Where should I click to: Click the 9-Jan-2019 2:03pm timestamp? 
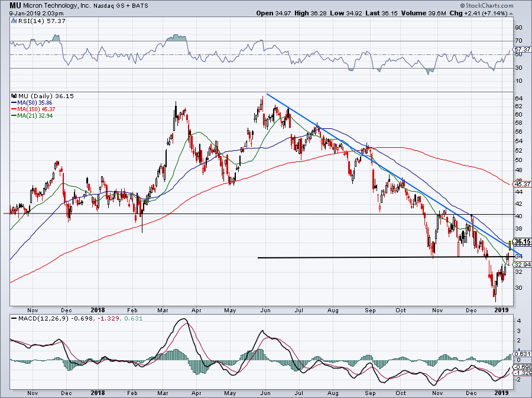[x=36, y=14]
